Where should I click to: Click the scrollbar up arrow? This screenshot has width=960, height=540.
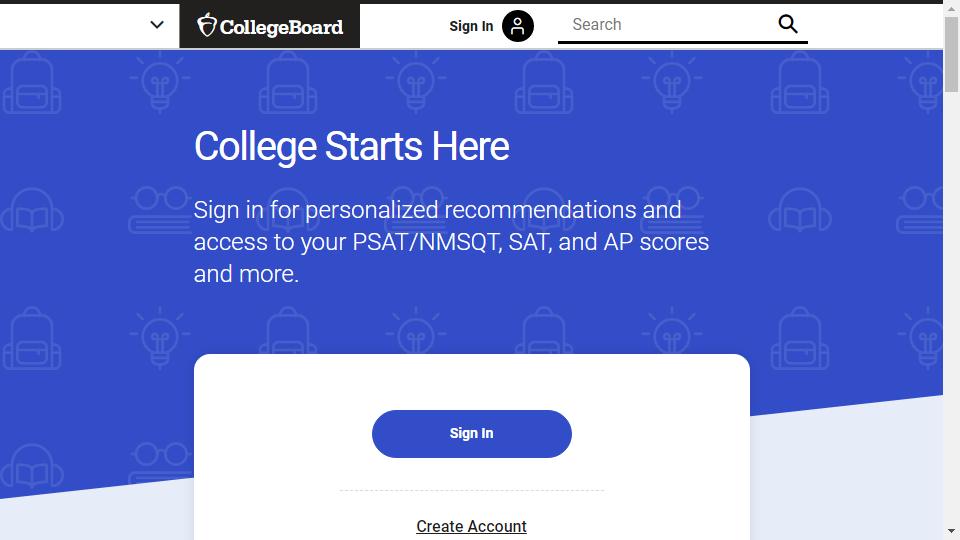(951, 9)
